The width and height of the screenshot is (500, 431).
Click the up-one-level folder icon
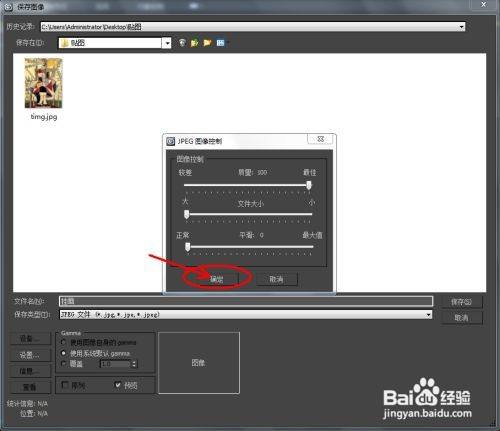pyautogui.click(x=195, y=43)
